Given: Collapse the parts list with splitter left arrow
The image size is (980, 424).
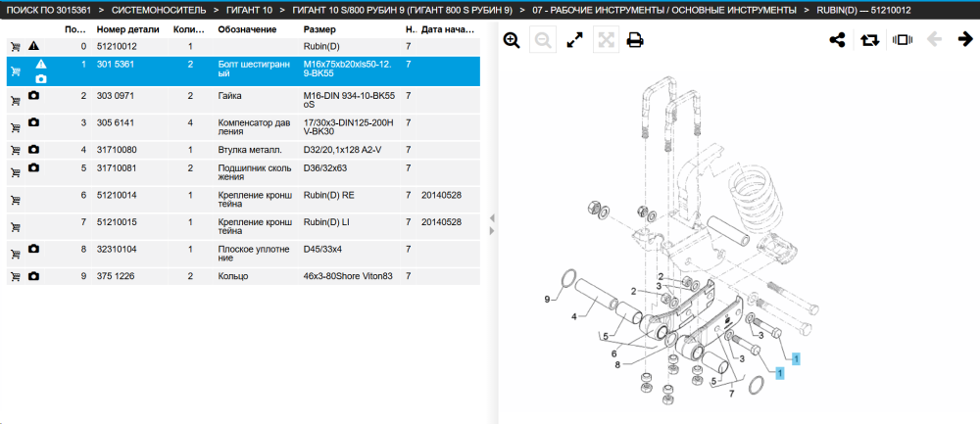Looking at the screenshot, I should coord(492,218).
